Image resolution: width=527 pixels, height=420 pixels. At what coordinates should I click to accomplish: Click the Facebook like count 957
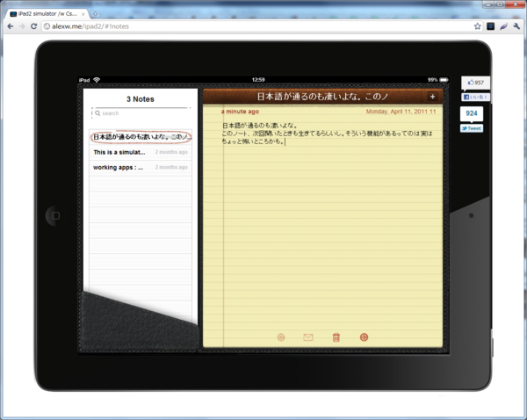tap(476, 83)
